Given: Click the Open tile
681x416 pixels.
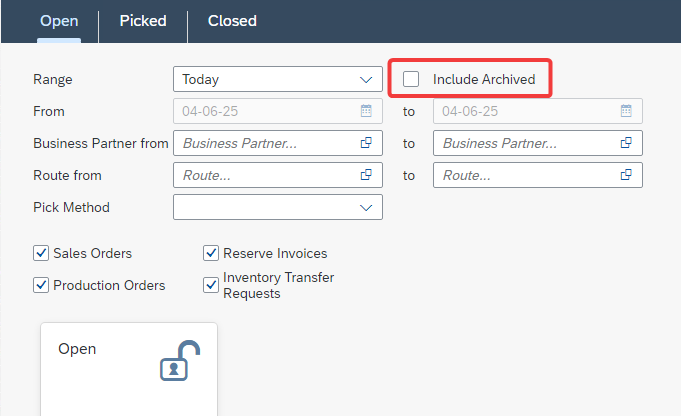Looking at the screenshot, I should tap(128, 368).
